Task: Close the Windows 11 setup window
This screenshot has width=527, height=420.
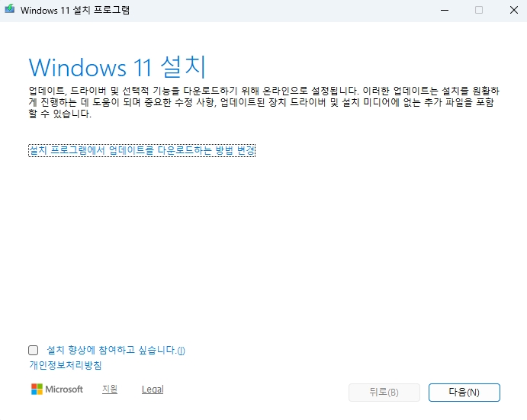Action: coord(513,10)
